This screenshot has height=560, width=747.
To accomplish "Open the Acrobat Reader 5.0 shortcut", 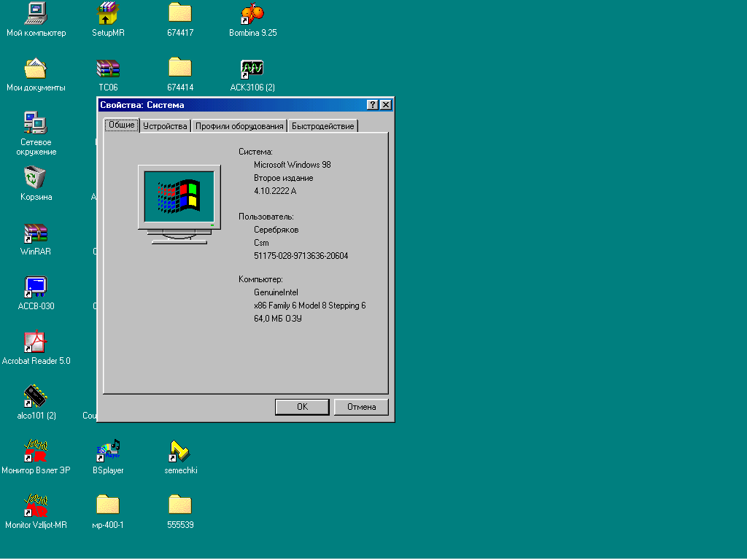I will coord(36,342).
